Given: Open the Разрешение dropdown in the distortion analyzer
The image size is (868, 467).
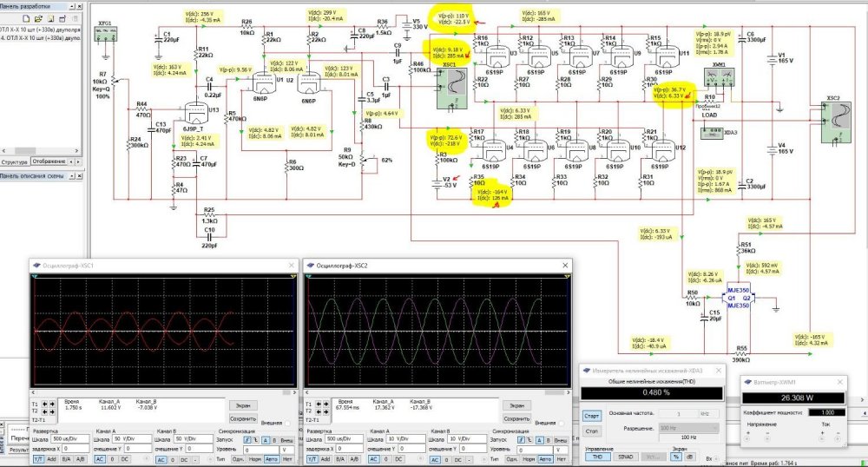Looking at the screenshot, I should click(x=687, y=428).
